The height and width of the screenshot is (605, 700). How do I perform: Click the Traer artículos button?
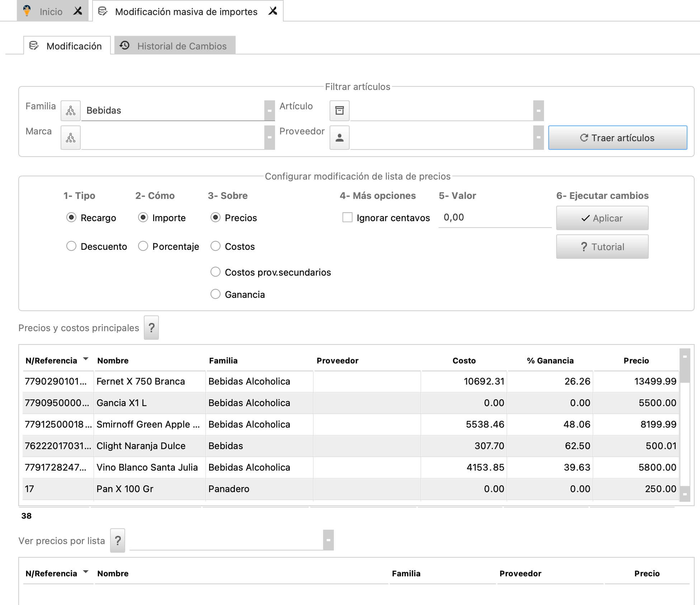618,138
